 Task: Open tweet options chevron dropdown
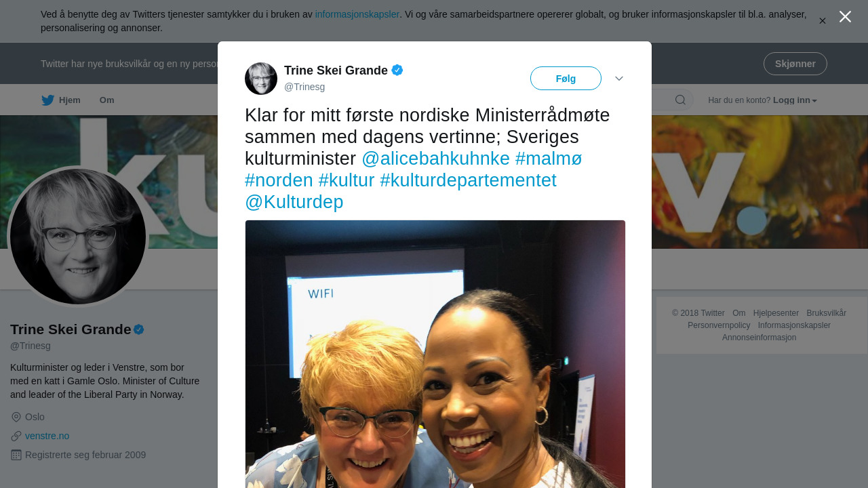619,79
